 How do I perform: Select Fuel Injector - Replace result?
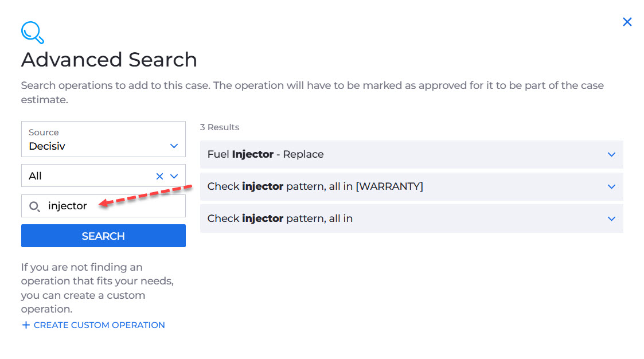412,154
